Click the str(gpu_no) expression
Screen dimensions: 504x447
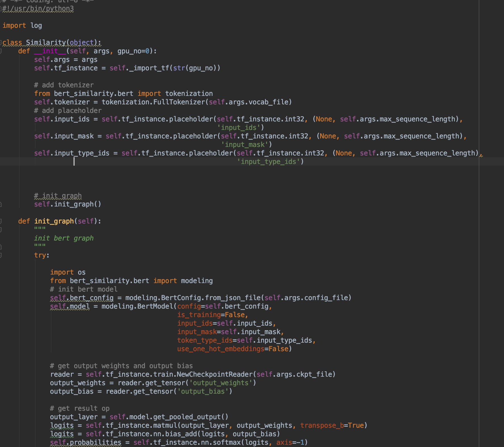click(x=195, y=68)
